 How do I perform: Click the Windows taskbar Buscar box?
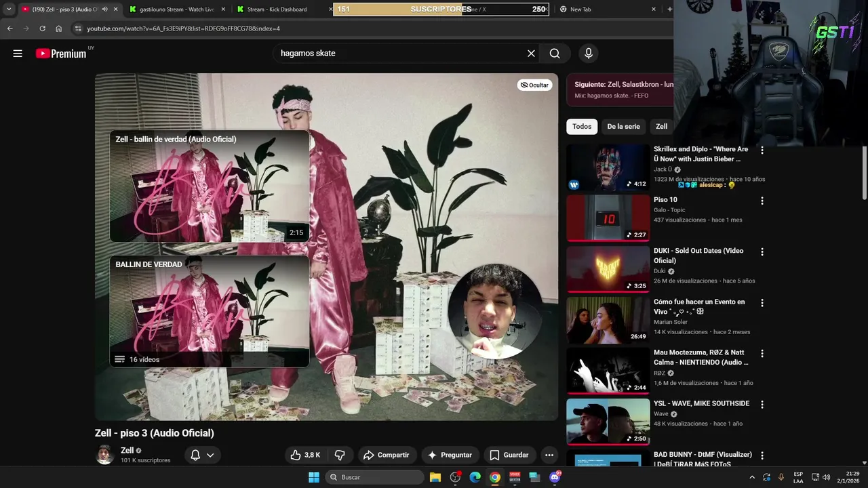[x=374, y=477]
